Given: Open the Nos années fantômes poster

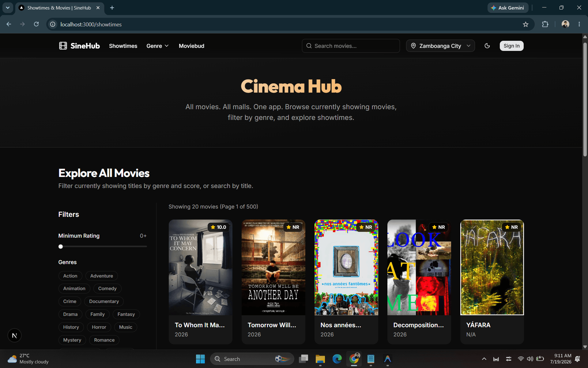Looking at the screenshot, I should click(x=346, y=267).
